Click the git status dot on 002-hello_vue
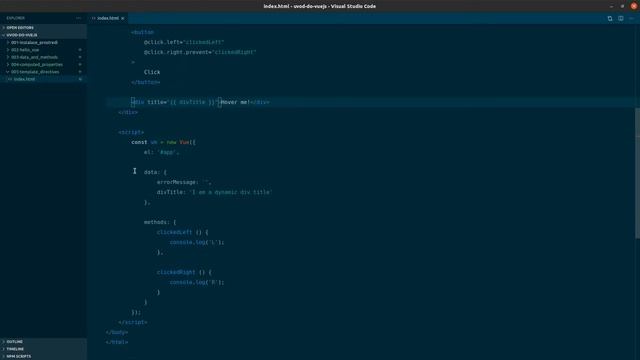The width and height of the screenshot is (640, 360). [x=80, y=50]
